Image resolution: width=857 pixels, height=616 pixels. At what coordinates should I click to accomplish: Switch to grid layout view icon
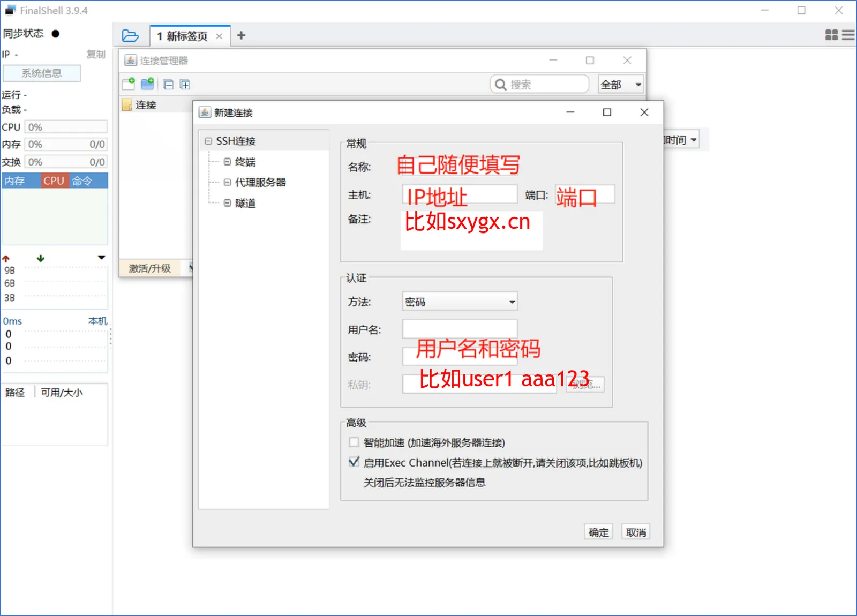point(831,35)
